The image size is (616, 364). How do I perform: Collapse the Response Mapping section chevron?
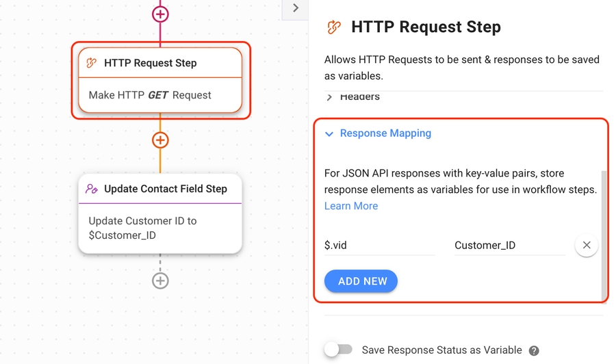coord(329,134)
